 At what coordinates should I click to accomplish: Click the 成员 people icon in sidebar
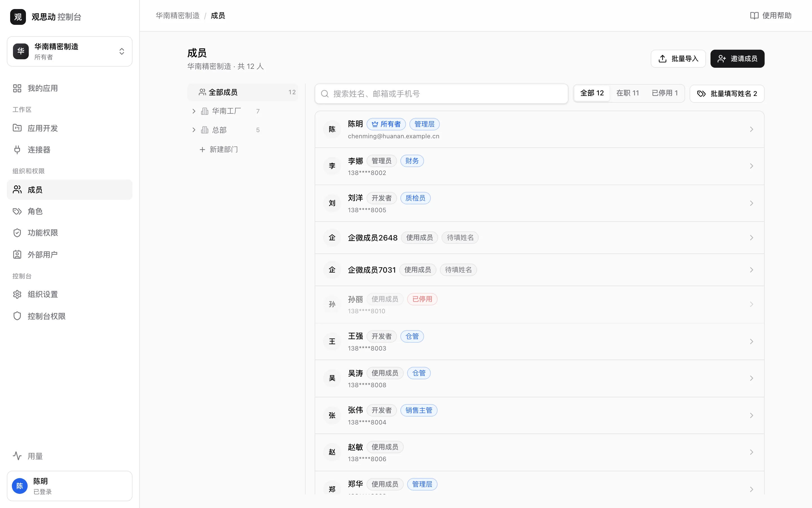17,189
